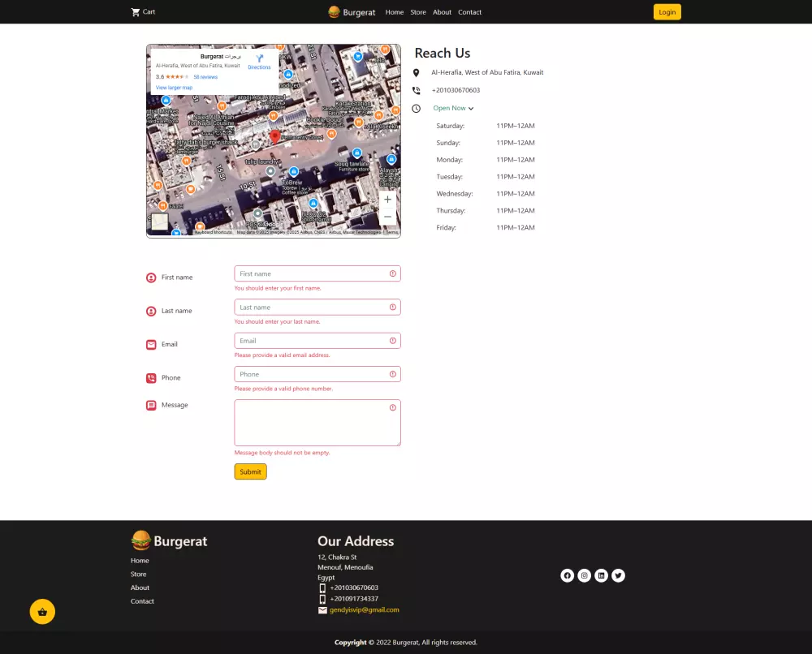Click the phone icon next to Reach Us number

(x=417, y=90)
